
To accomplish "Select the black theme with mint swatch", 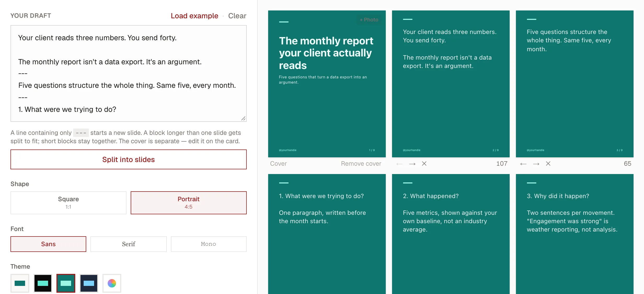I will [43, 283].
